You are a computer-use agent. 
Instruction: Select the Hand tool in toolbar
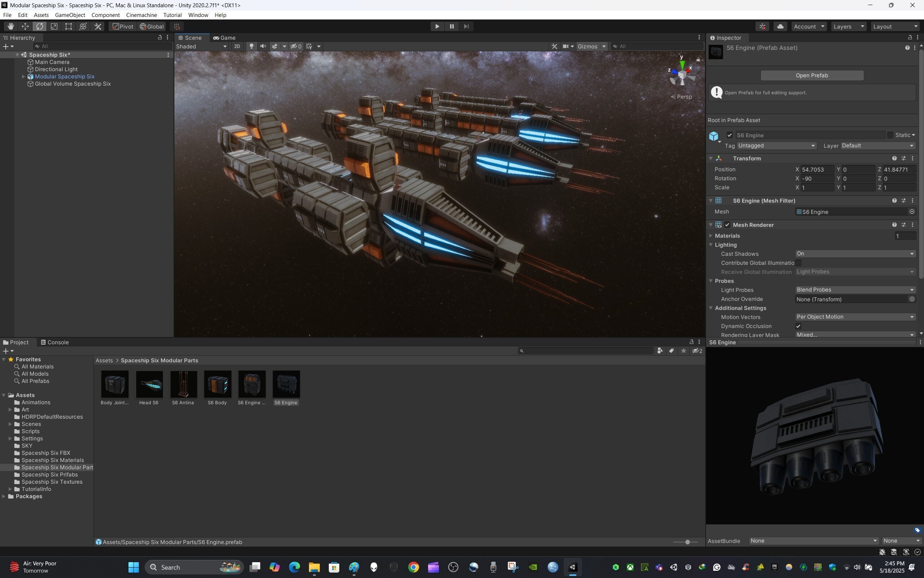tap(11, 26)
